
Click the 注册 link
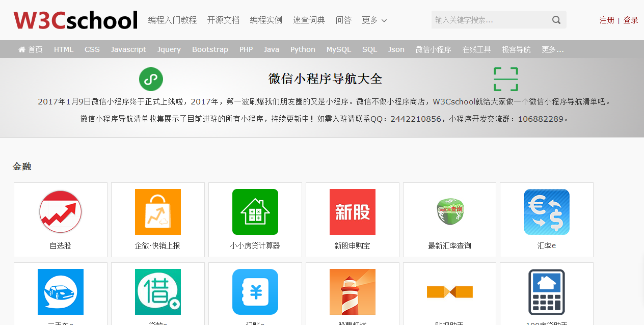[607, 20]
